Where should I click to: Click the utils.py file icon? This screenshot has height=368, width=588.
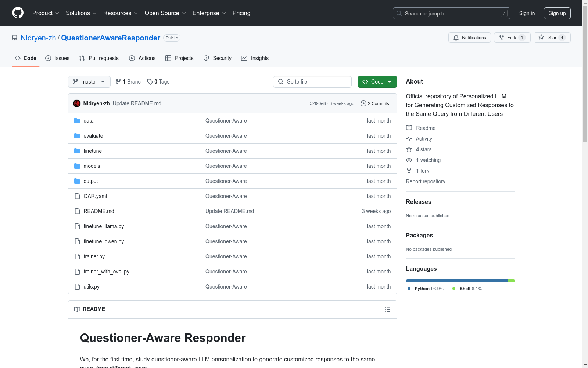77,287
